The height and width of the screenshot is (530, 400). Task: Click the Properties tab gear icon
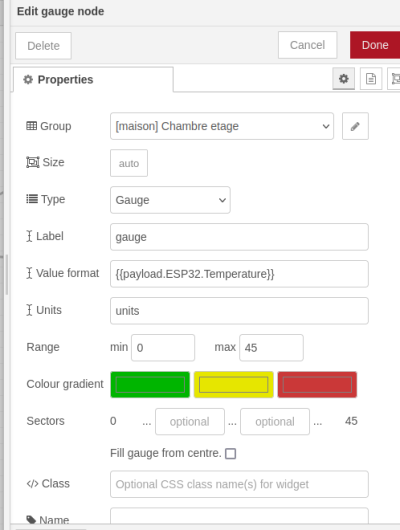28,80
